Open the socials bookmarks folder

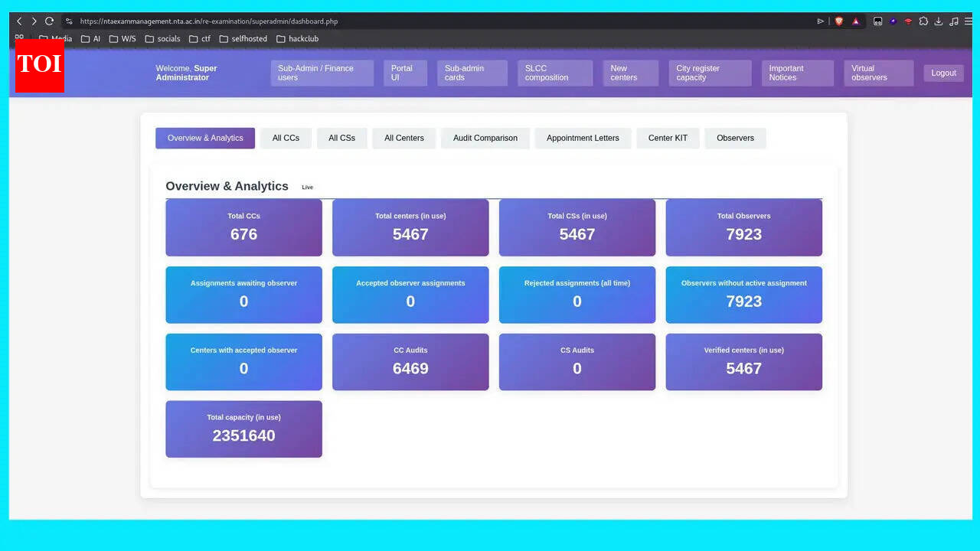162,38
